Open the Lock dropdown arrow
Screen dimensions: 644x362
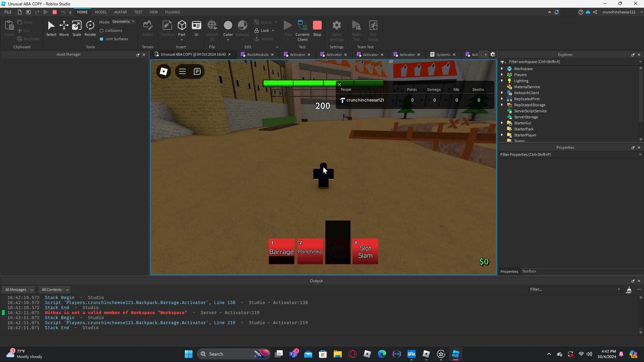[273, 31]
